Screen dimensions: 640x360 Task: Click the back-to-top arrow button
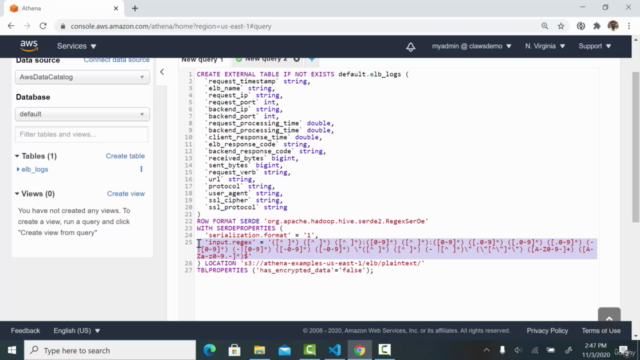click(609, 316)
